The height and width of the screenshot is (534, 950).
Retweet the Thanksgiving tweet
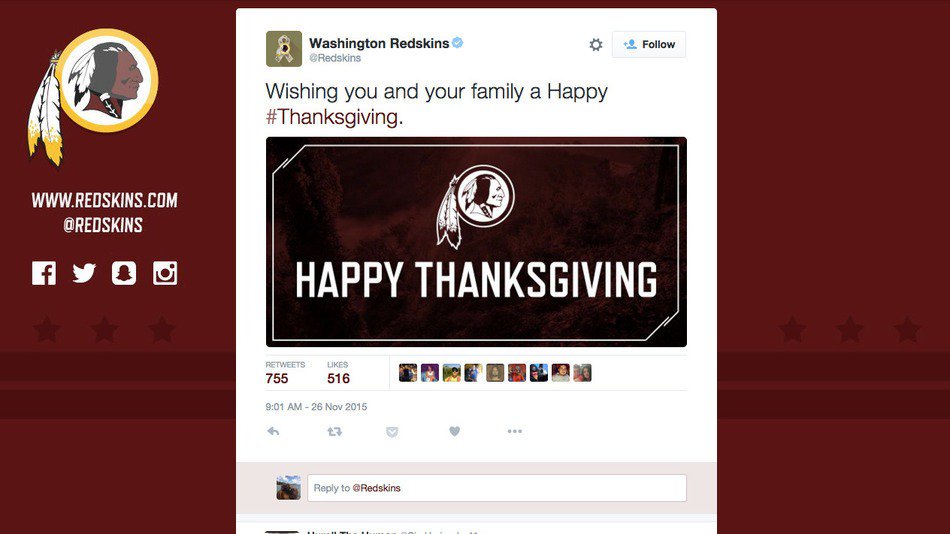point(334,432)
